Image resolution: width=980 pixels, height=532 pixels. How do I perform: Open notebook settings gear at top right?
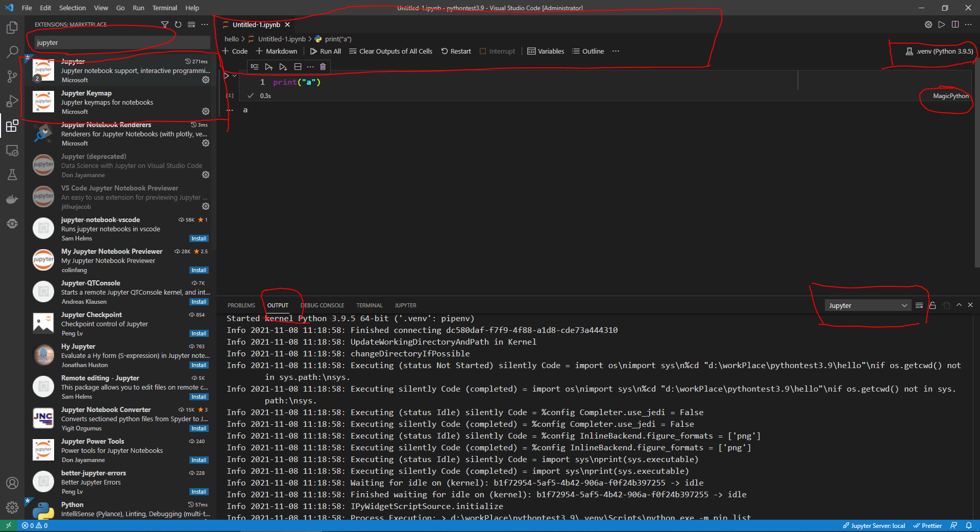point(928,25)
